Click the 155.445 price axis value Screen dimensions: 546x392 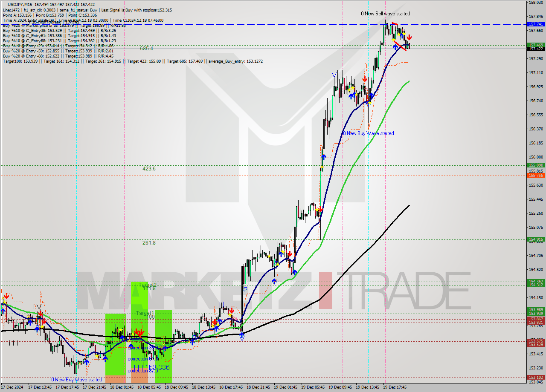535,199
